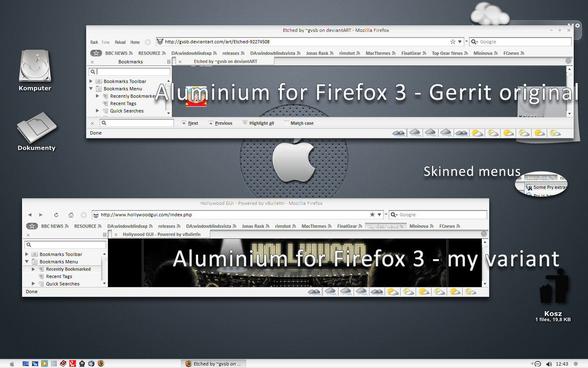Select the Kosz trash desktop icon

tap(553, 294)
